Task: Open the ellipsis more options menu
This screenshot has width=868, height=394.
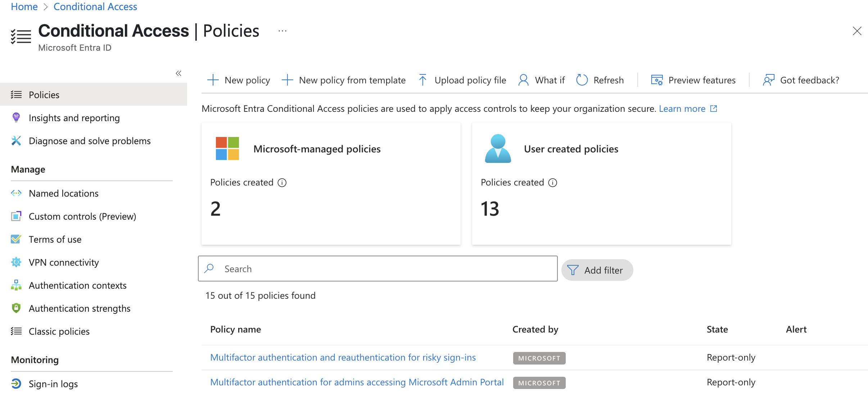Action: pyautogui.click(x=282, y=31)
